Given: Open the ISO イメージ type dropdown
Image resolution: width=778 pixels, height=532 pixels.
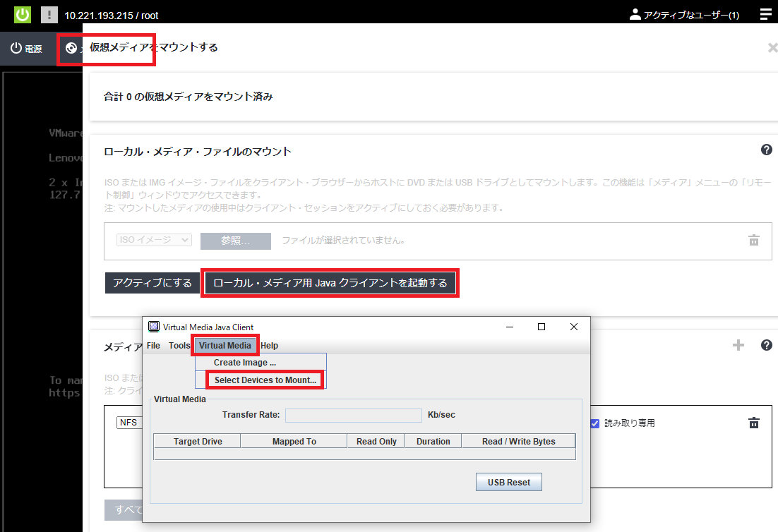Looking at the screenshot, I should coord(154,240).
